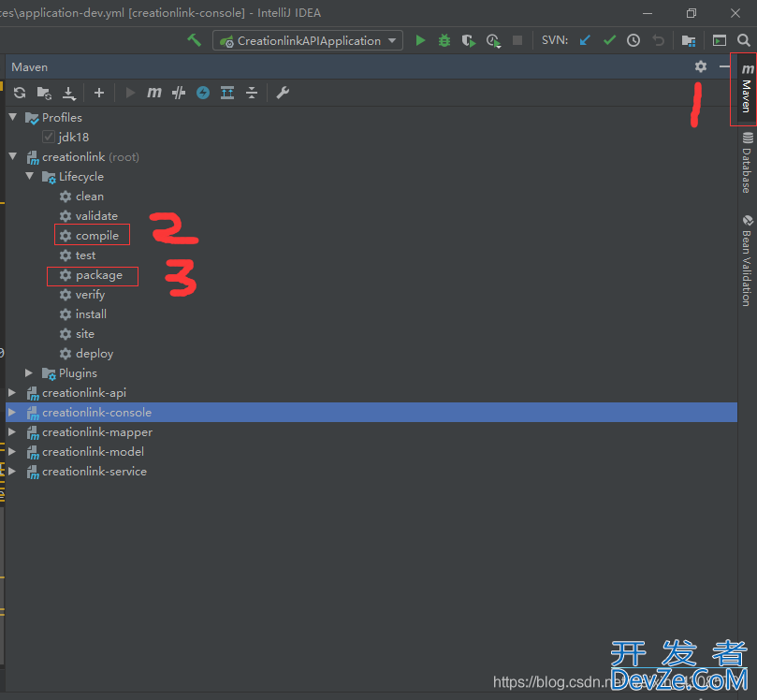Show SVN history clock icon
This screenshot has height=700, width=757.
click(x=633, y=40)
